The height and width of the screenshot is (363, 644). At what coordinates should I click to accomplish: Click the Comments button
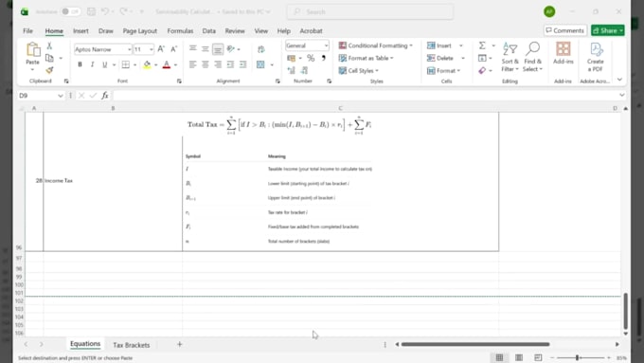[x=565, y=30]
